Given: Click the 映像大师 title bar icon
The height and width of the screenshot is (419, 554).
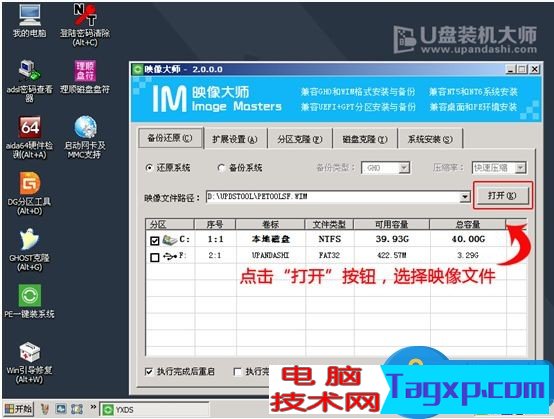Looking at the screenshot, I should pos(137,69).
